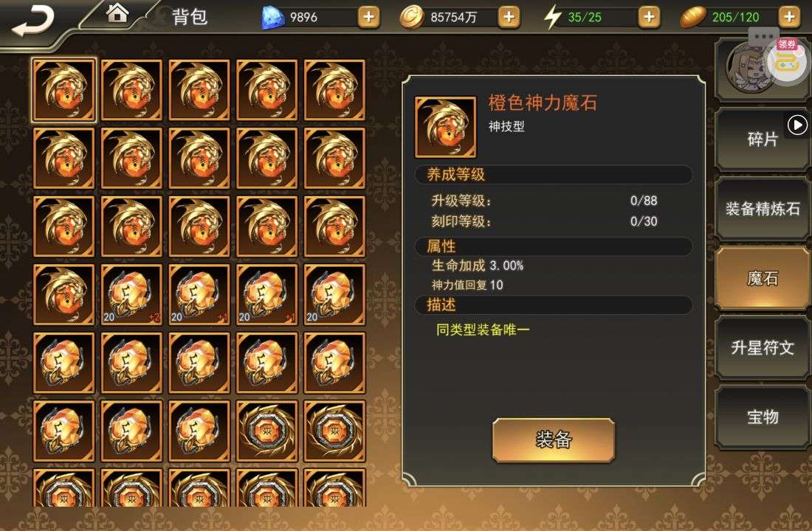Image resolution: width=812 pixels, height=531 pixels.
Task: Open the chat bubble ellipsis icon
Action: [763, 36]
